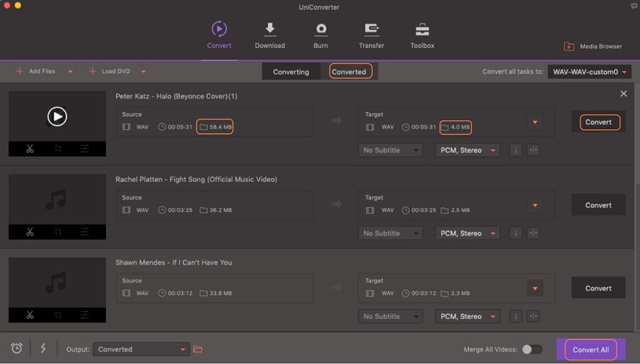Click the Peter Katz source size 58.4 MB
Image resolution: width=640 pixels, height=364 pixels.
point(215,127)
